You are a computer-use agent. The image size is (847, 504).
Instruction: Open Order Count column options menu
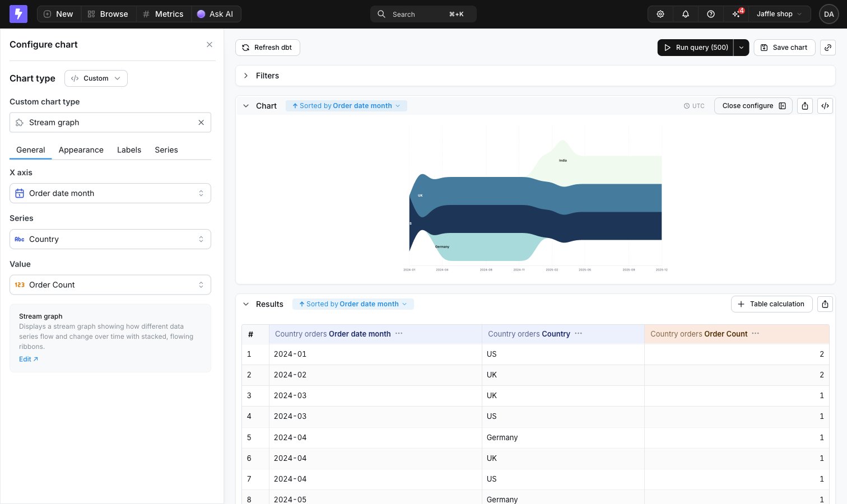point(756,333)
